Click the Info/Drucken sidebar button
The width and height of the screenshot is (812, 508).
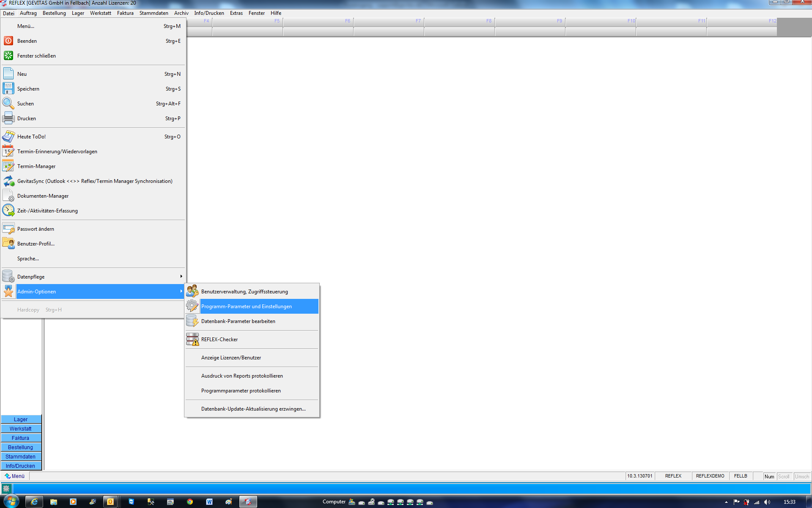pyautogui.click(x=21, y=466)
